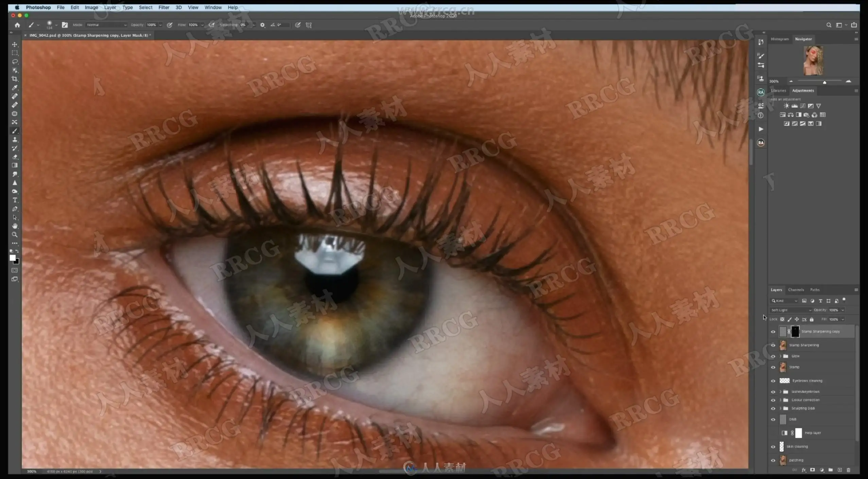Expand the Glow layer group

tap(780, 356)
